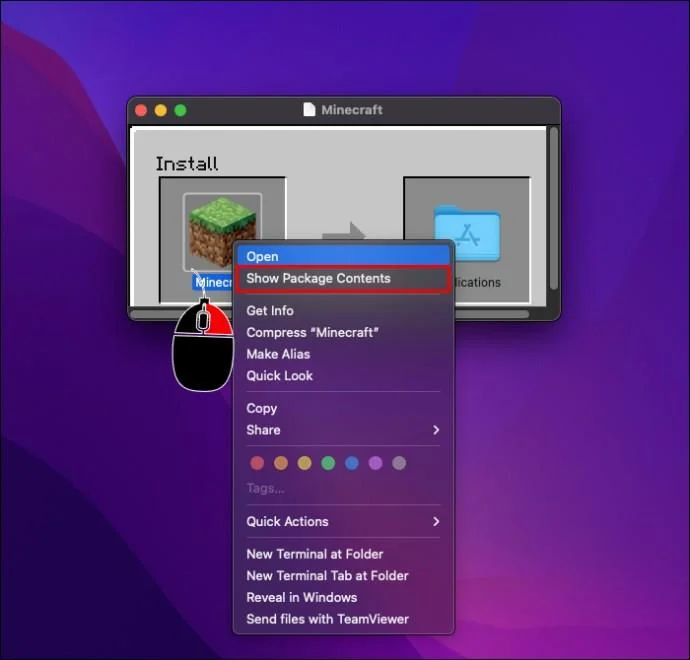Choose Quick Look from the menu
Image resolution: width=690 pixels, height=660 pixels.
click(x=343, y=376)
